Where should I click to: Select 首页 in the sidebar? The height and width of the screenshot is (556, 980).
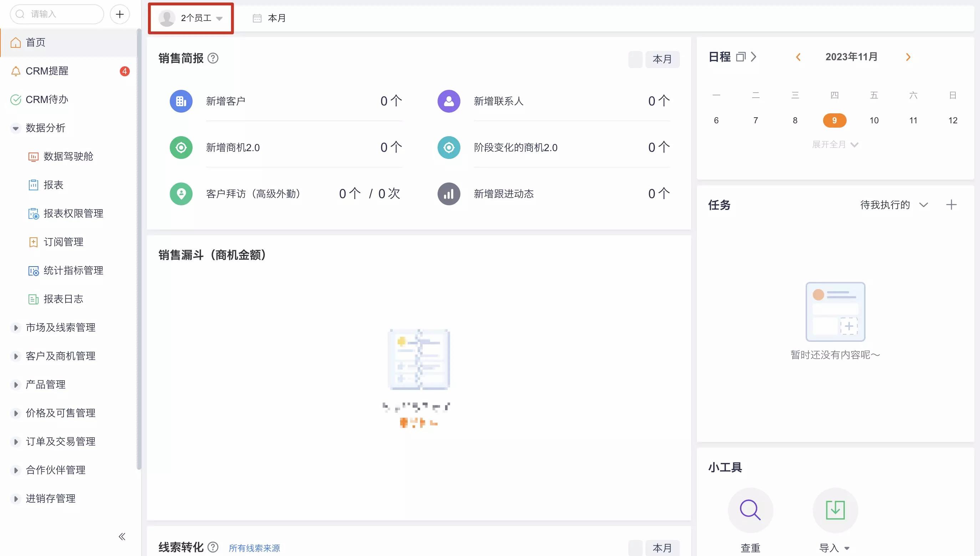click(68, 42)
